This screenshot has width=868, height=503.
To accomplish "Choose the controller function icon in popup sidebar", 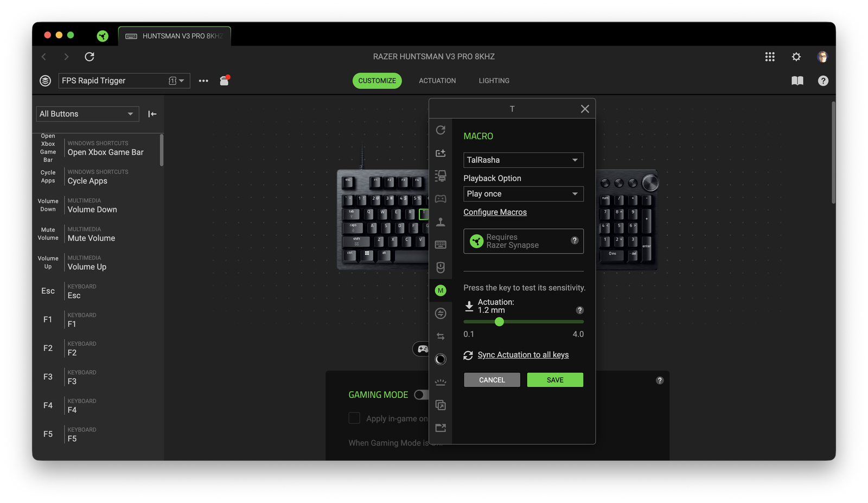I will point(441,199).
